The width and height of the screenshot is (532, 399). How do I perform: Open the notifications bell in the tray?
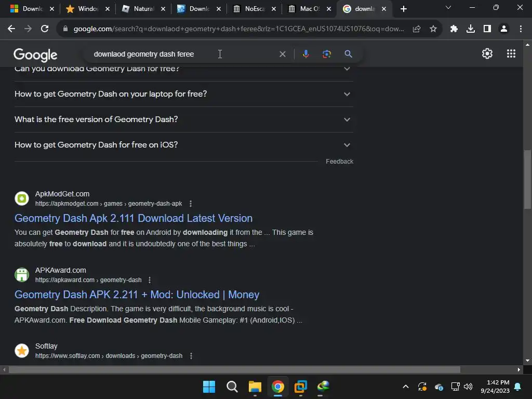518,387
